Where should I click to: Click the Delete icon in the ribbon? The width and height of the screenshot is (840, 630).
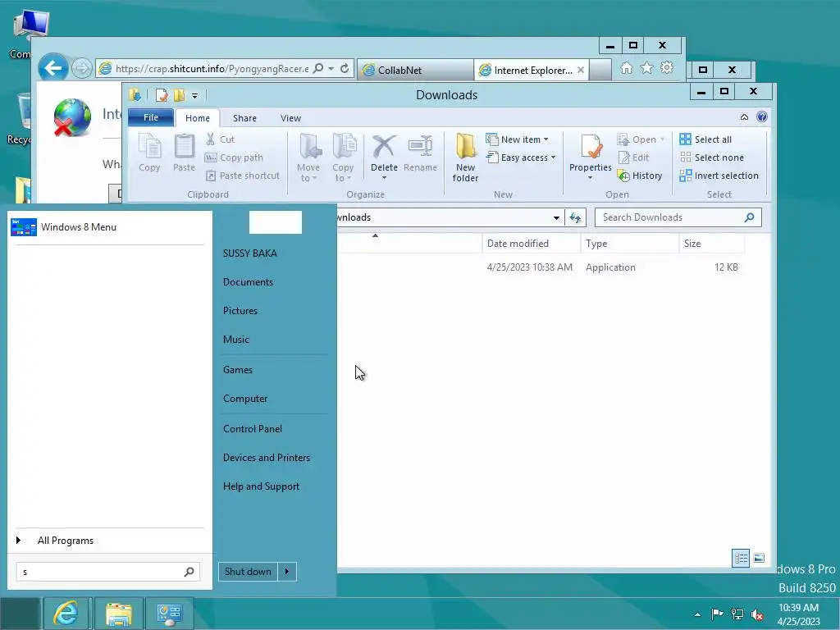point(384,146)
